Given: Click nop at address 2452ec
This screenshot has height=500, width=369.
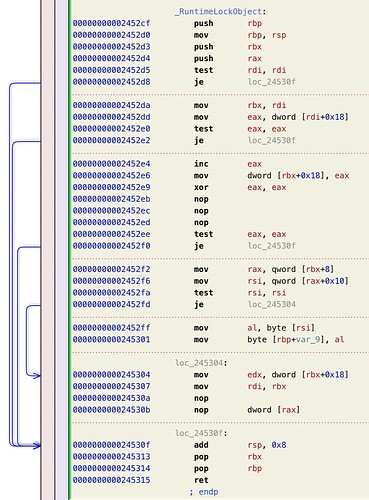Looking at the screenshot, I should [x=201, y=211].
